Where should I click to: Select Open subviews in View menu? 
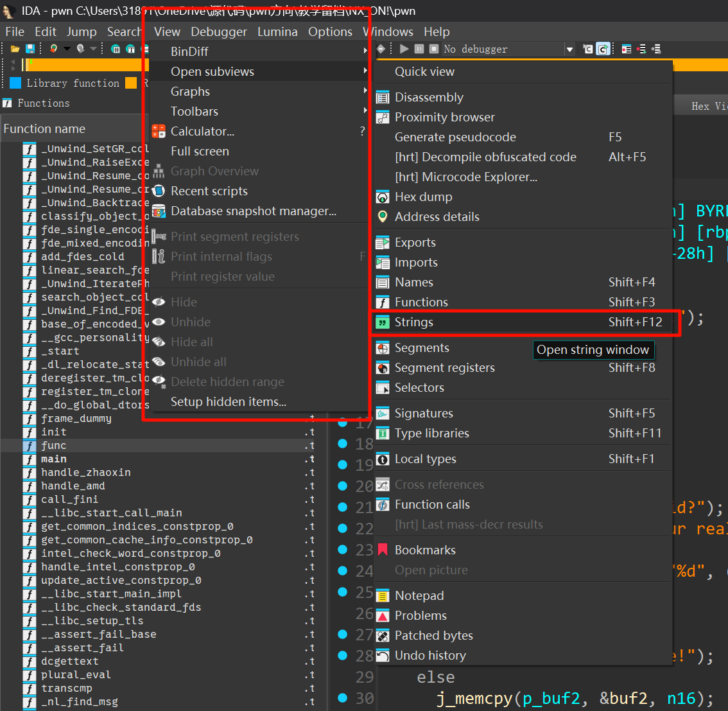(x=259, y=71)
